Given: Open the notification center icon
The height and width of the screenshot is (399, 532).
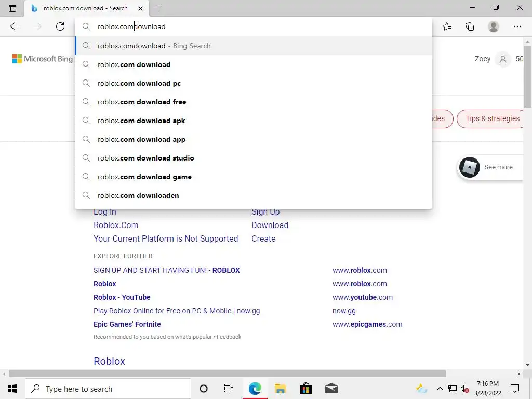Looking at the screenshot, I should pos(515,389).
